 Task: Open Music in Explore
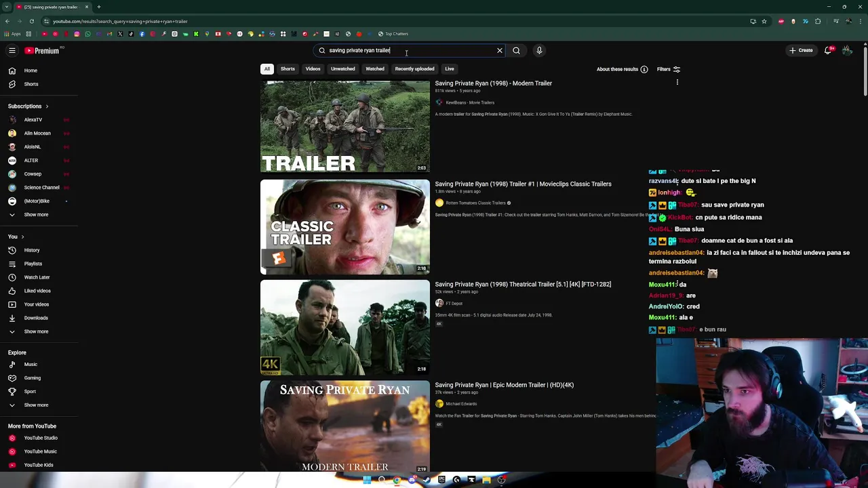coord(39,365)
